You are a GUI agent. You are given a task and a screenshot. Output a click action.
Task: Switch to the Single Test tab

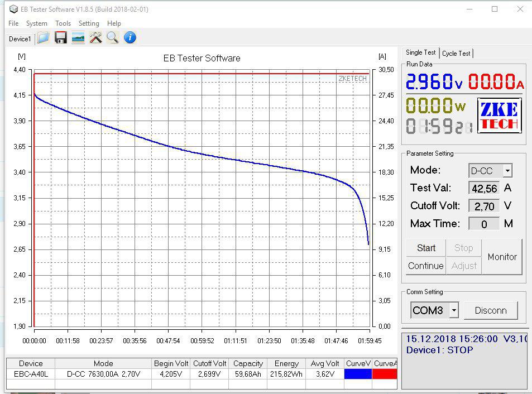[x=421, y=52]
